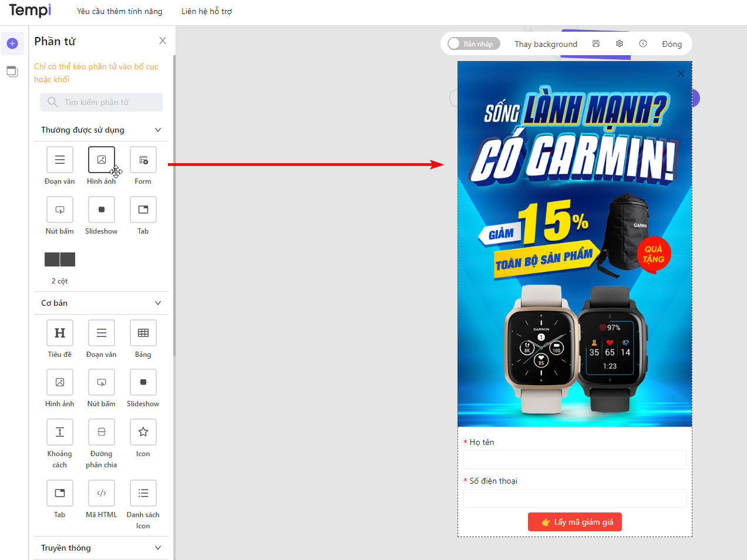The image size is (747, 560).
Task: Select the Danh sách Icon element
Action: 143,493
